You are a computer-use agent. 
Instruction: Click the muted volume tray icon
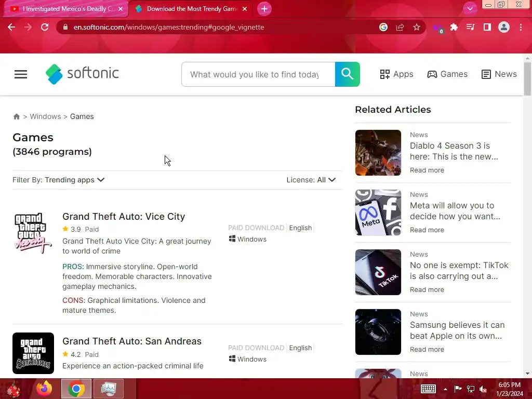(483, 389)
